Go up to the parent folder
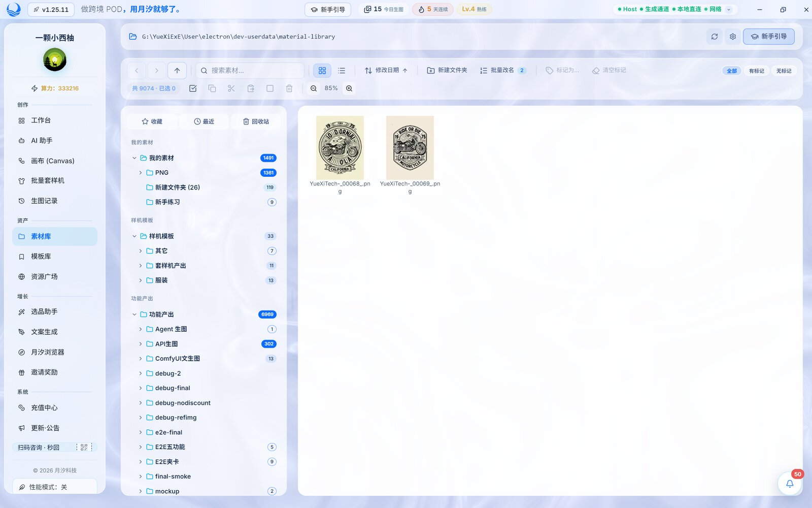This screenshot has height=508, width=812. [177, 71]
